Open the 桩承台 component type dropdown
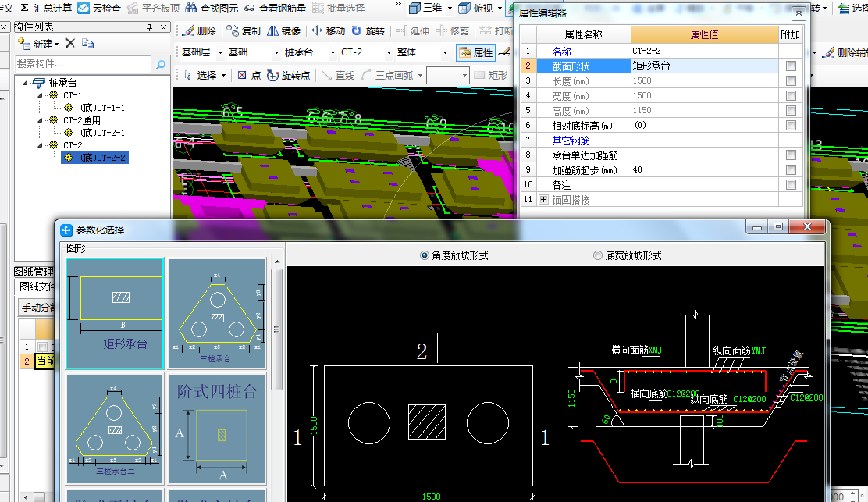 click(x=333, y=52)
